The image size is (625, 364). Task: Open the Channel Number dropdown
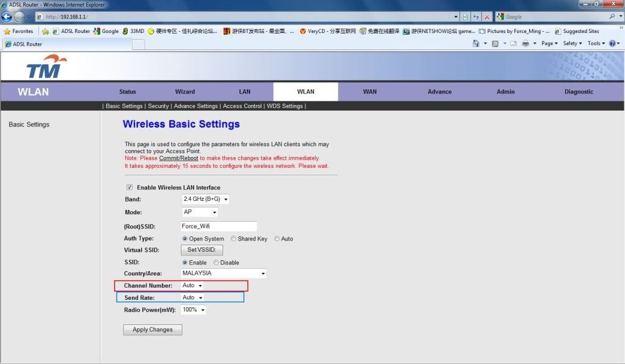pos(192,286)
